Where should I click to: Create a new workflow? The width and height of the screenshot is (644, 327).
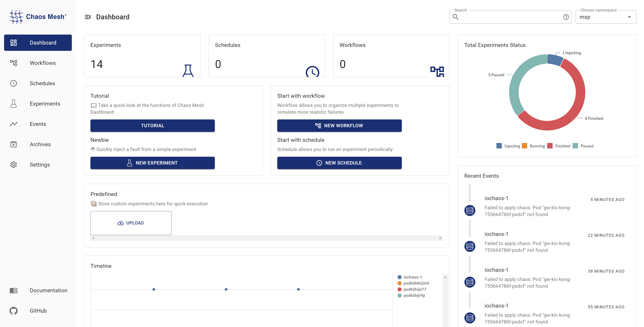[x=339, y=126]
